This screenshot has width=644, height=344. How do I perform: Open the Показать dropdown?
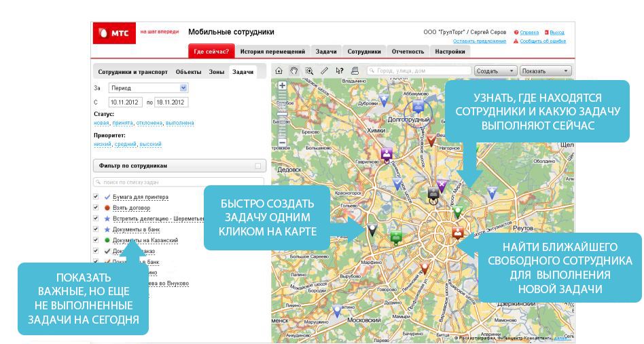[x=546, y=71]
